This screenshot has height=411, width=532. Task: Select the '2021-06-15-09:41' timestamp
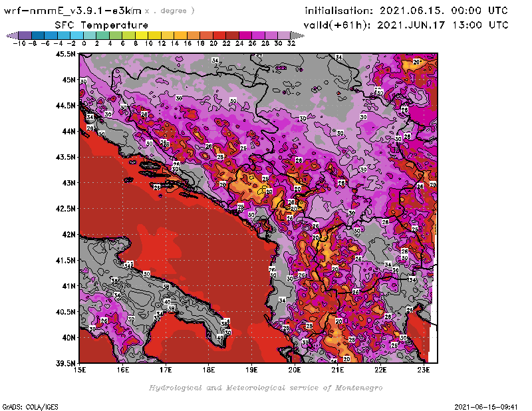click(486, 407)
